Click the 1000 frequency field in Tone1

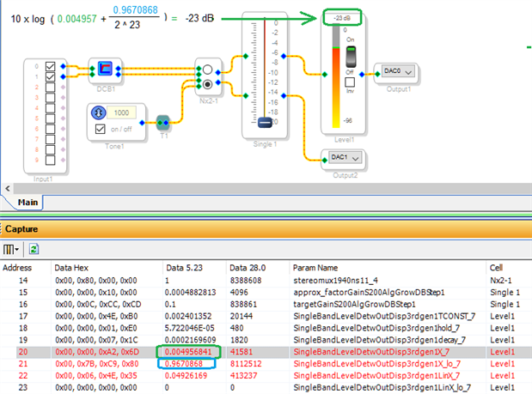(121, 112)
